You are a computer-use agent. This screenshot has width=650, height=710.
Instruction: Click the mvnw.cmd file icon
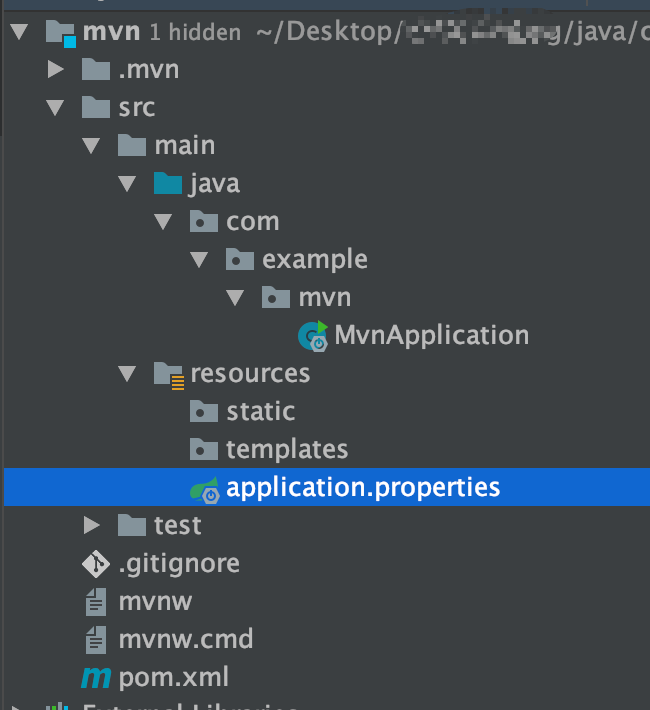[x=96, y=640]
